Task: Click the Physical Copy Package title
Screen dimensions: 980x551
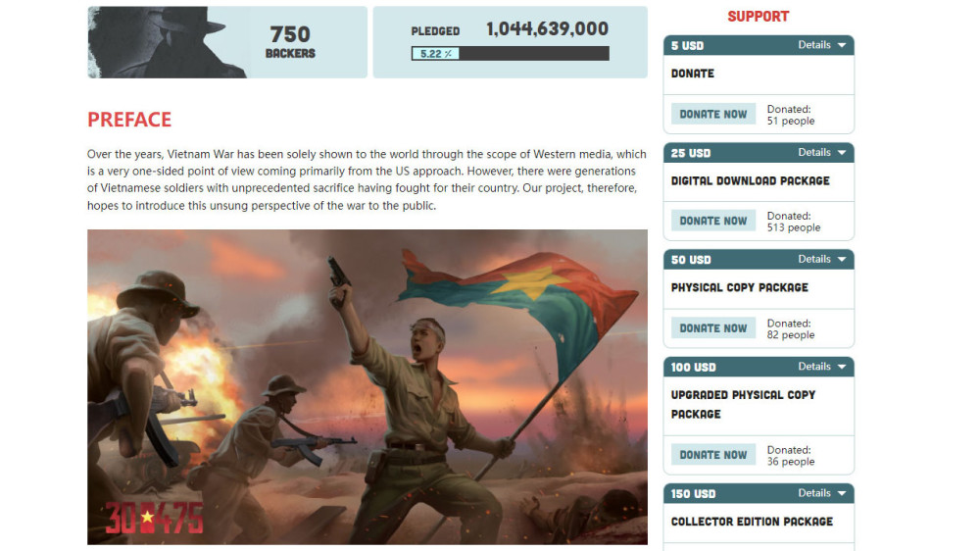Action: (739, 287)
